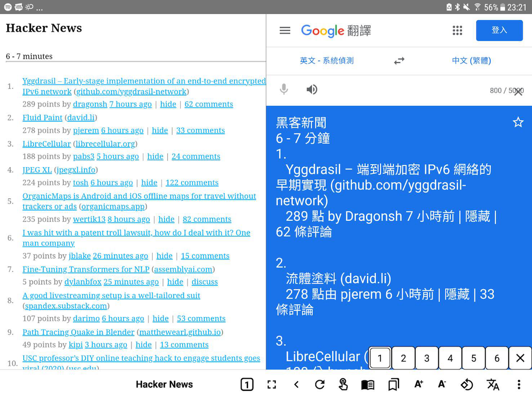
Task: Select page number 1 in popup
Action: click(x=380, y=358)
